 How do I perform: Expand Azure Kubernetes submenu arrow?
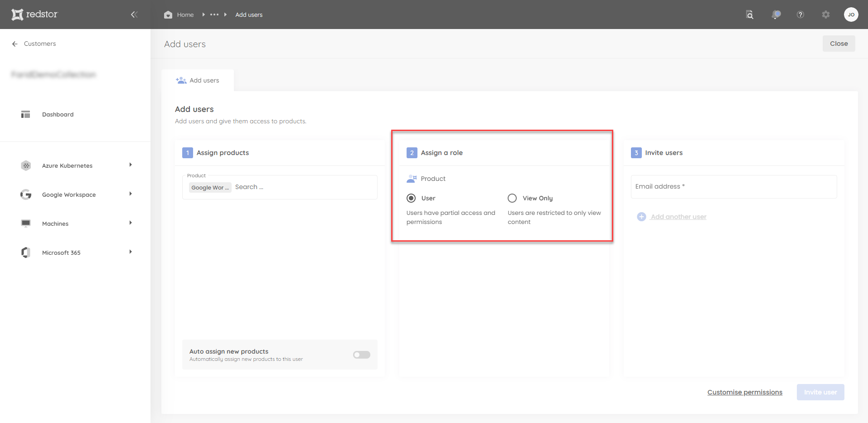[131, 165]
